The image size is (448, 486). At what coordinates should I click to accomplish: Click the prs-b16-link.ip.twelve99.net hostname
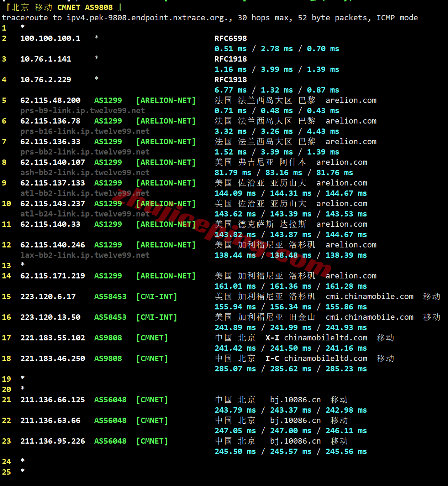click(x=85, y=131)
